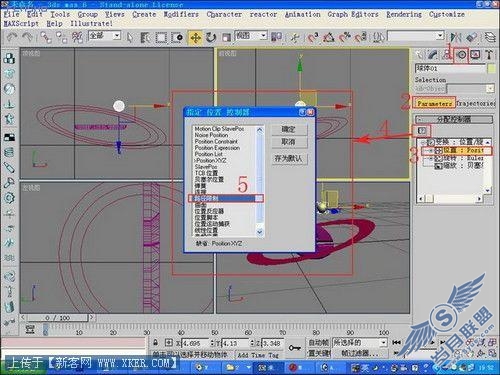
Task: Click the Bind to Space Warp icon
Action: (77, 37)
